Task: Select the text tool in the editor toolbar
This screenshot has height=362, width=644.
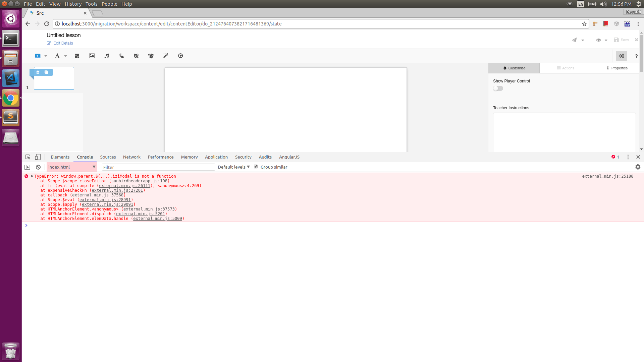Action: tap(57, 56)
